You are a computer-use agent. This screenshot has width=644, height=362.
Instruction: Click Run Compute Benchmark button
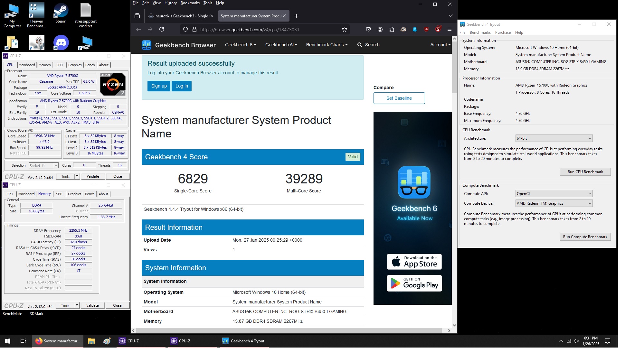coord(585,237)
